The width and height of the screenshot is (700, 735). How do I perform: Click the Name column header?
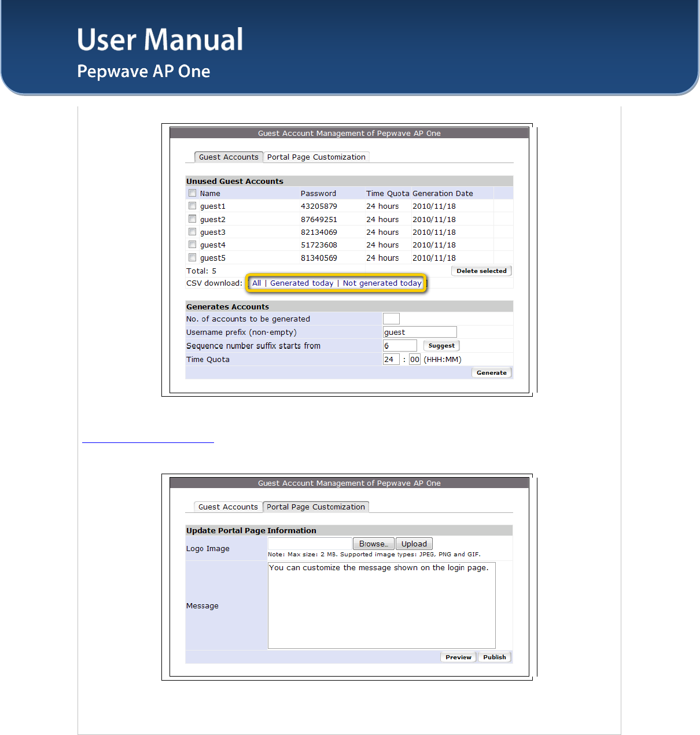[x=210, y=193]
